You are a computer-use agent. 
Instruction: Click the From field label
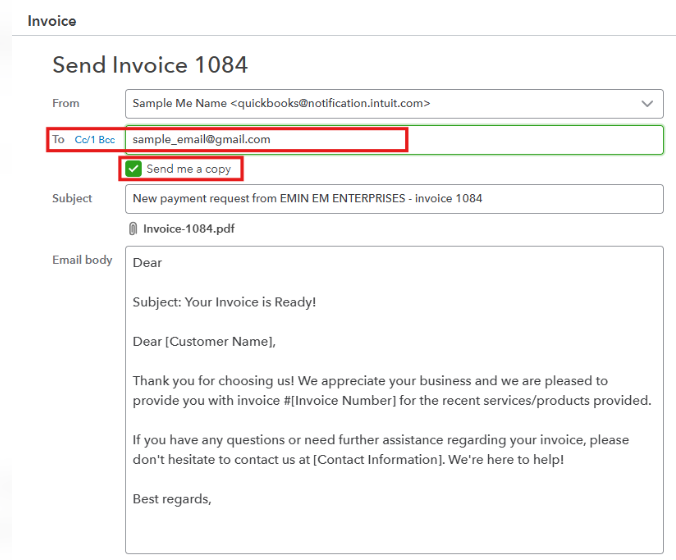(x=66, y=103)
